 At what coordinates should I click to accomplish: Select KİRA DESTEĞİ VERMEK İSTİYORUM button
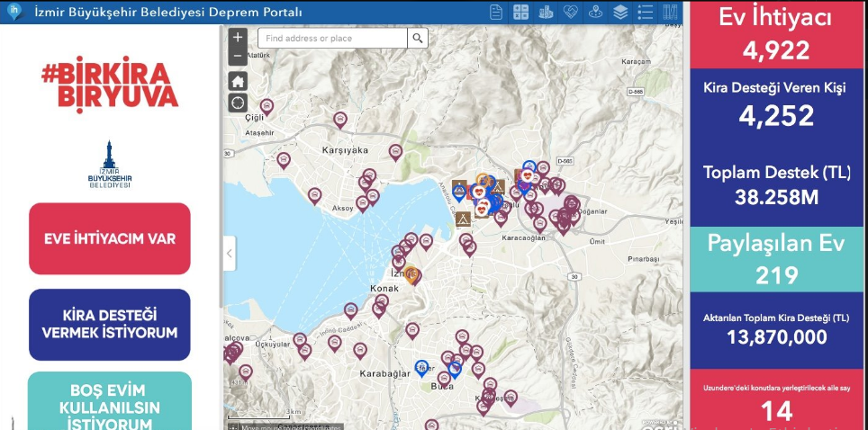(x=110, y=324)
